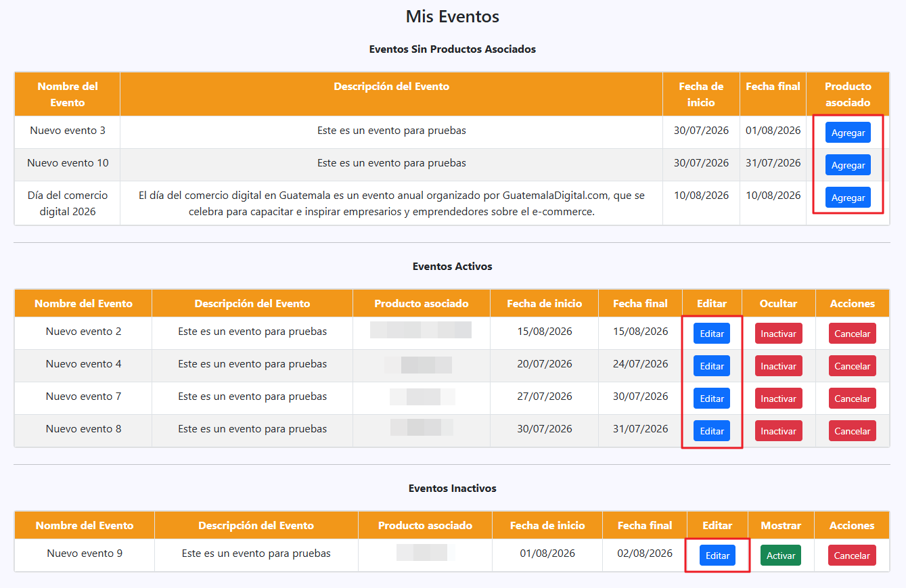Click the Mostrar column header
Viewport: 906px width, 588px height.
[781, 526]
